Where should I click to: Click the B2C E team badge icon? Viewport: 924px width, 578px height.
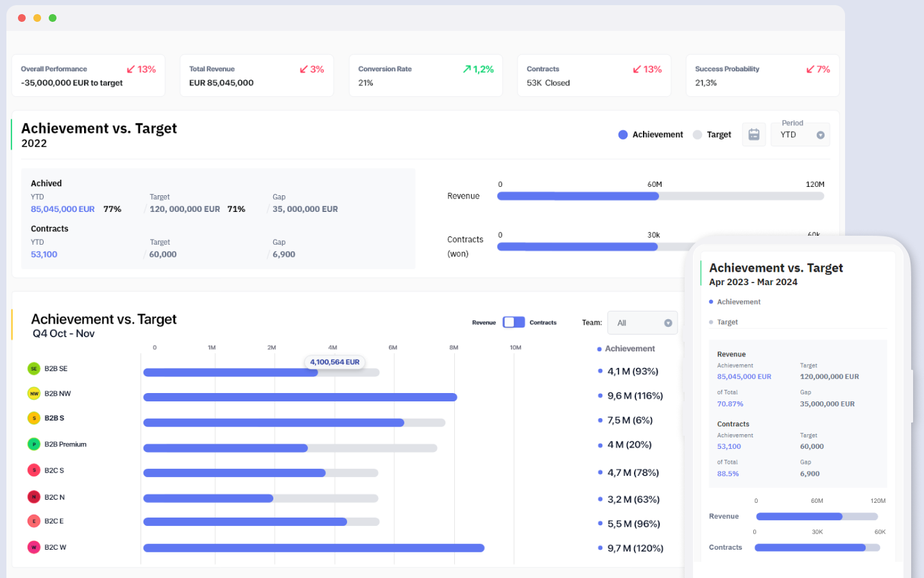click(x=34, y=521)
